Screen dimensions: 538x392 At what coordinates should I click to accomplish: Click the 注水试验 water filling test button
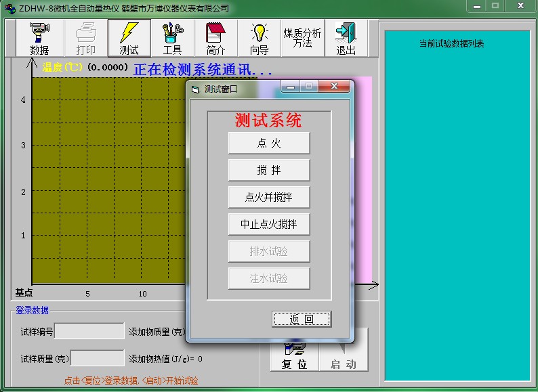tap(269, 278)
